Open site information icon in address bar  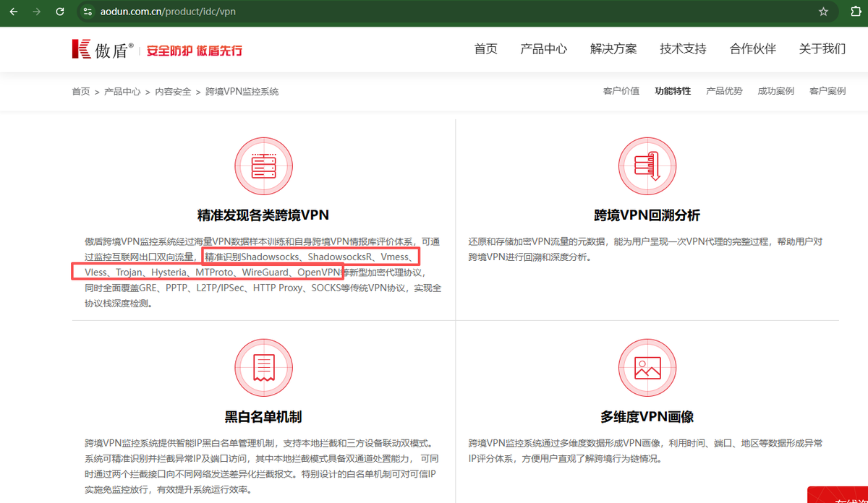click(88, 12)
